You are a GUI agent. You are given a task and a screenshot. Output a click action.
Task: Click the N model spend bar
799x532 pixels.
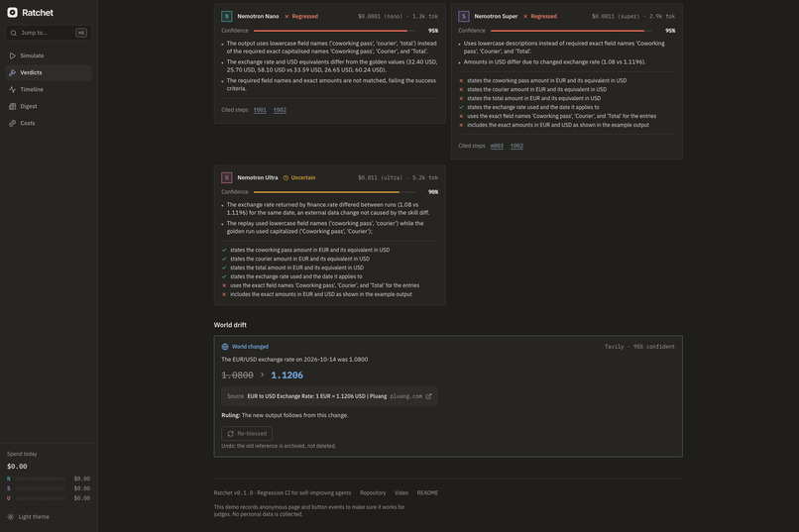point(41,479)
